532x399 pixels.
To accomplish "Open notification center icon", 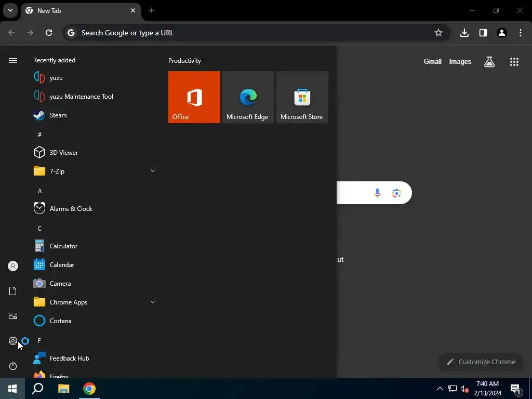I will click(515, 389).
